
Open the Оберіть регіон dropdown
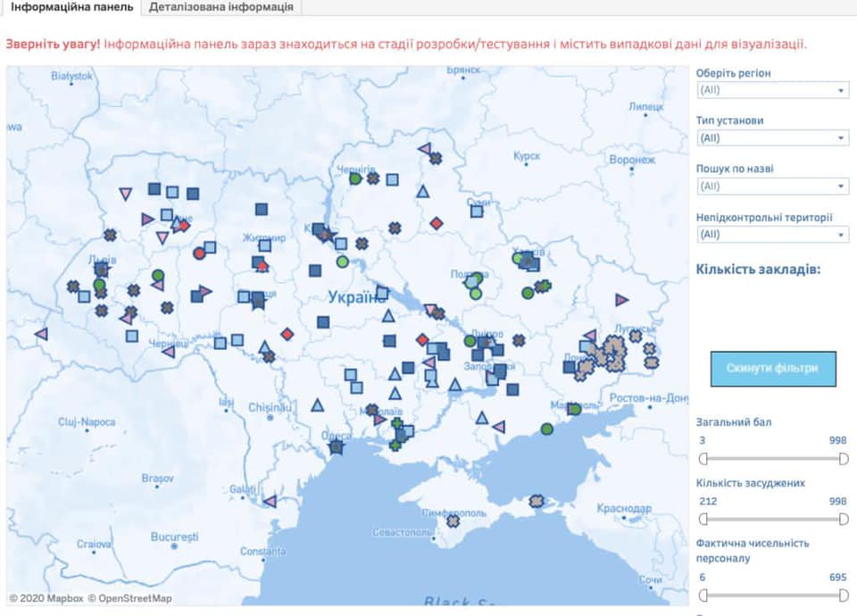pyautogui.click(x=773, y=90)
